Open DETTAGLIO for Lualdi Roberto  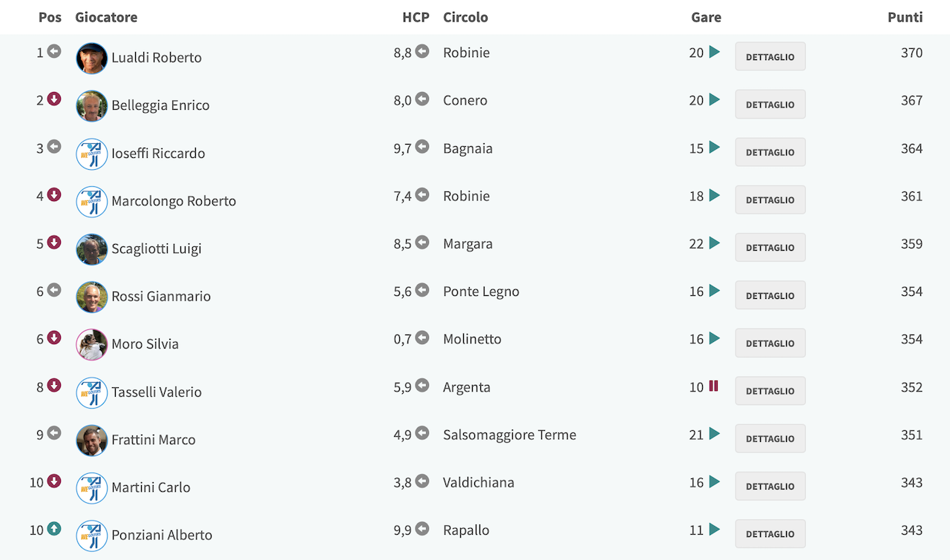pyautogui.click(x=770, y=56)
